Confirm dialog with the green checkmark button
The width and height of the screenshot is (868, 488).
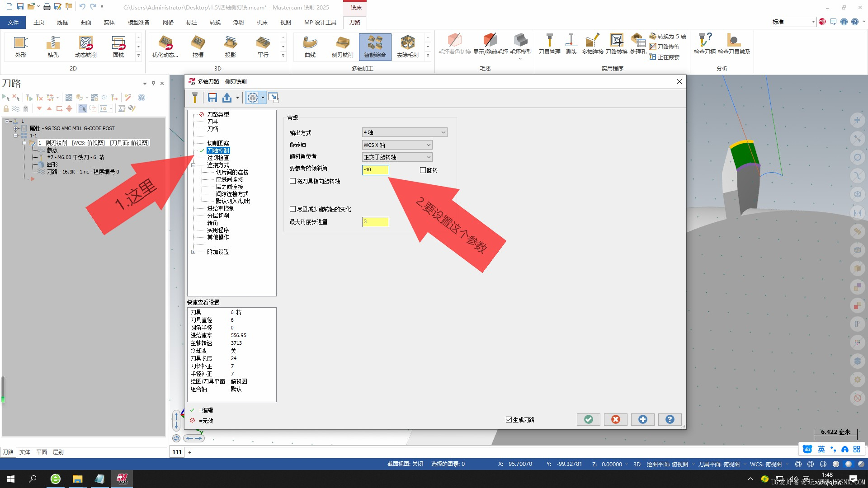point(589,420)
